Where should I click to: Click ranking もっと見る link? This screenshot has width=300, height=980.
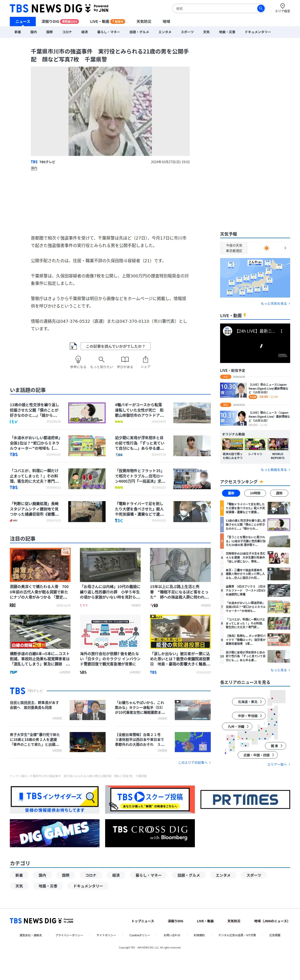280,670
